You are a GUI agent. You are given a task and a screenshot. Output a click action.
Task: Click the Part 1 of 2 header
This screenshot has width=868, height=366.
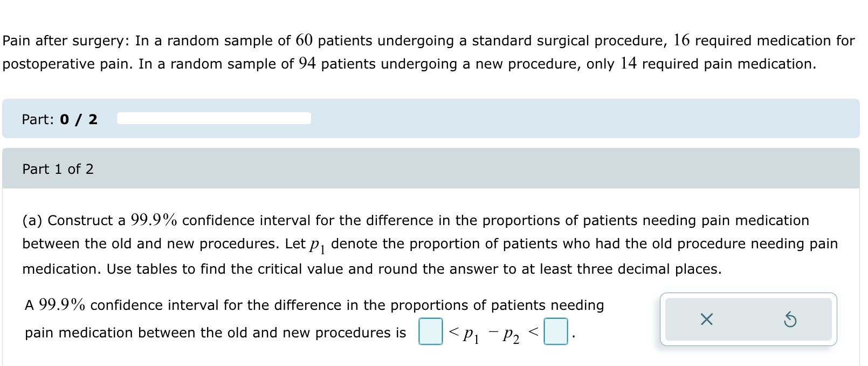pyautogui.click(x=58, y=169)
